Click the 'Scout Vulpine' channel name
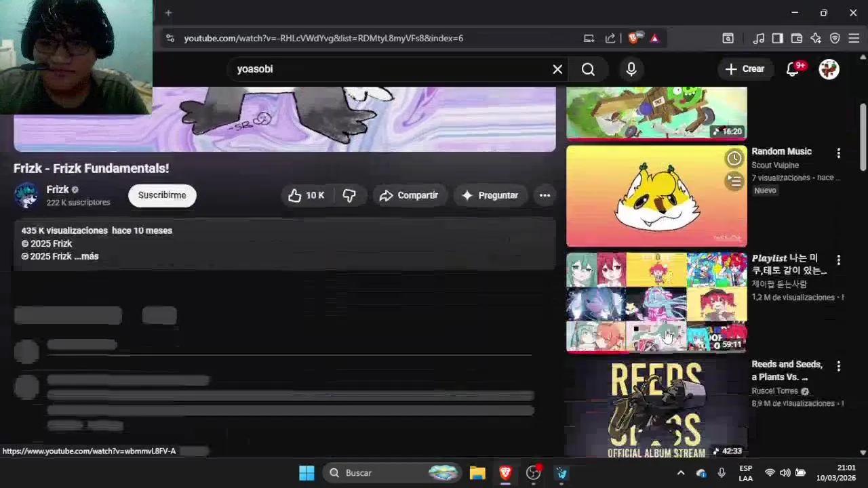868x488 pixels. [775, 165]
